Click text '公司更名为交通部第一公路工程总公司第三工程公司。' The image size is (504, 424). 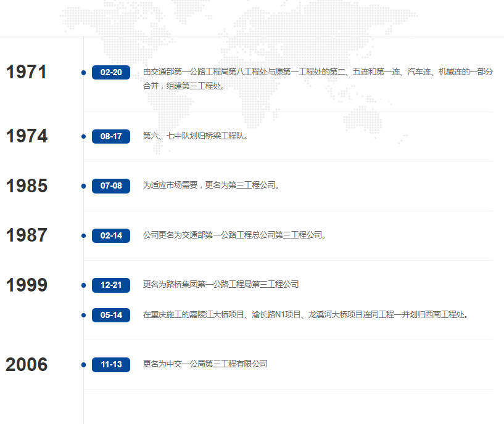click(234, 235)
